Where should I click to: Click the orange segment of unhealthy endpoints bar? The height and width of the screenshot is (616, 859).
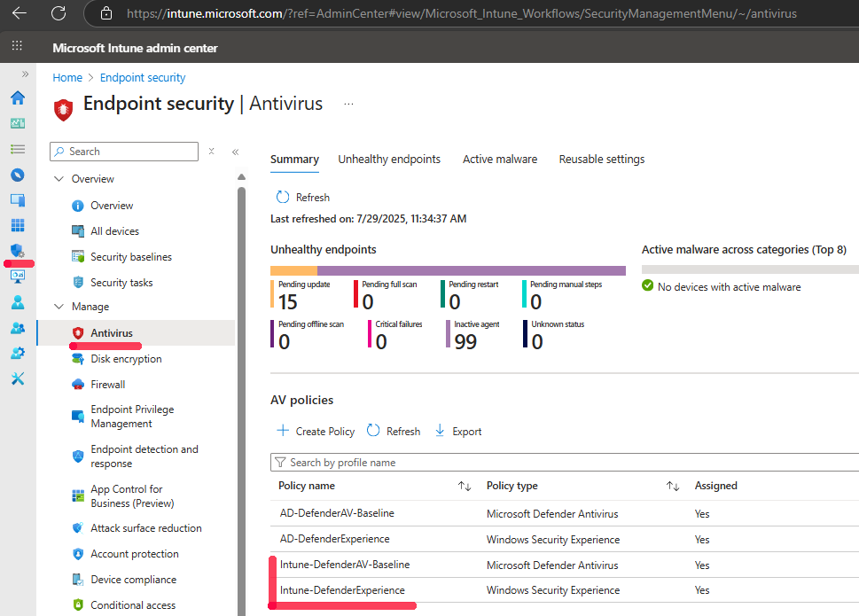pos(293,270)
